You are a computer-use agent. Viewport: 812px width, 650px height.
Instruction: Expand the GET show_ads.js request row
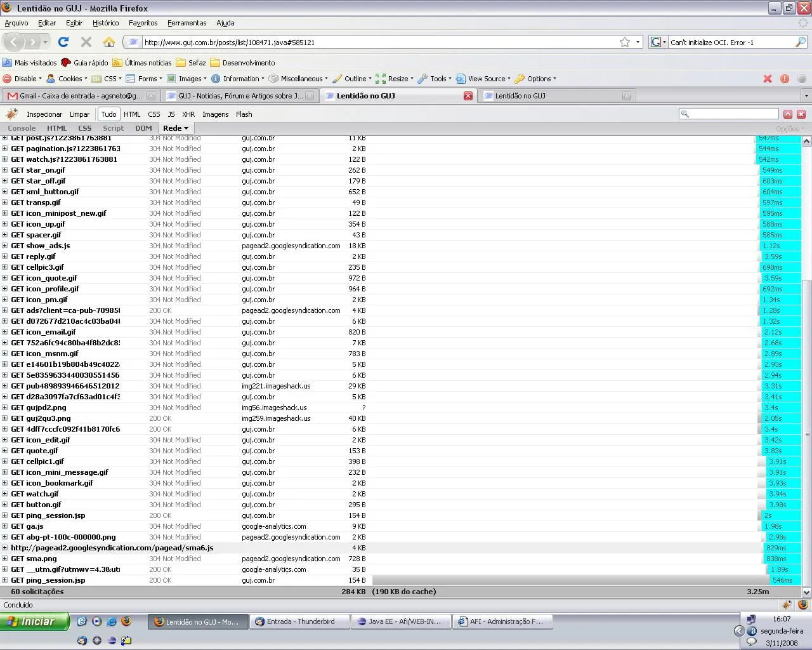click(x=5, y=246)
